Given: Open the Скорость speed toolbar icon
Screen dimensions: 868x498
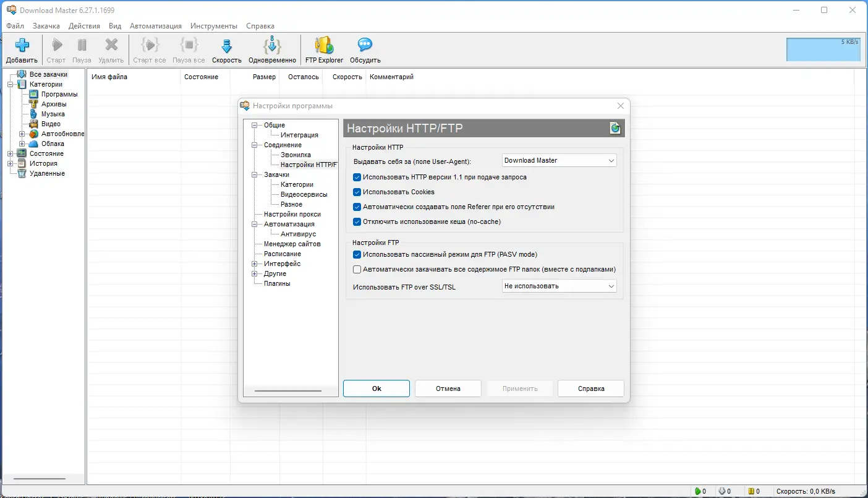Looking at the screenshot, I should [226, 45].
